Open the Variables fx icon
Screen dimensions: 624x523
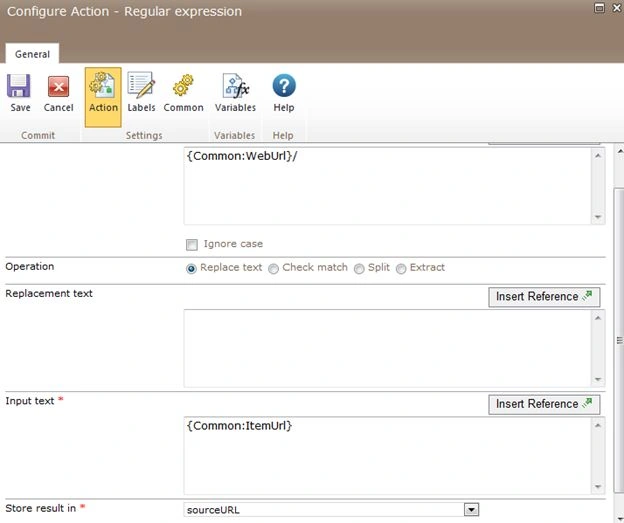point(235,85)
